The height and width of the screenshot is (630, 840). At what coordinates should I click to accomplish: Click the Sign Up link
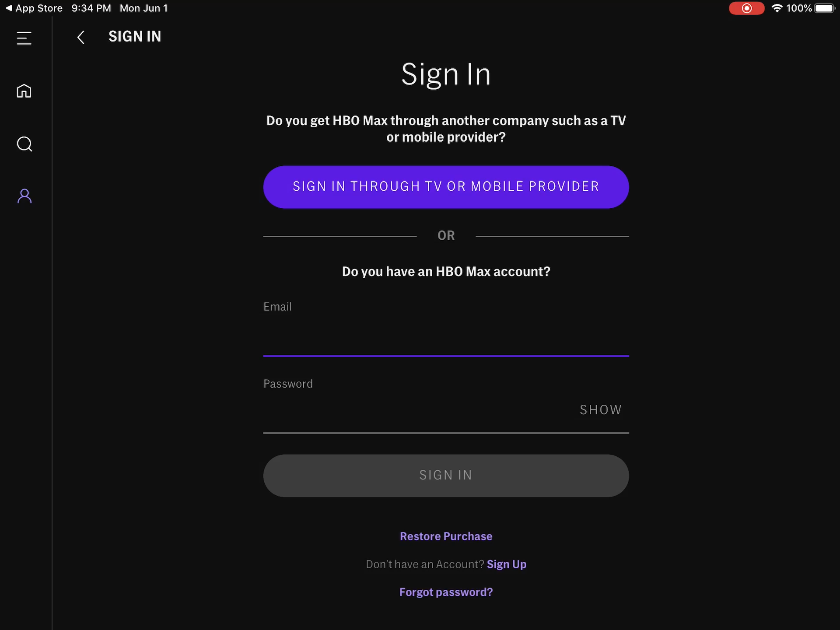[x=506, y=564]
